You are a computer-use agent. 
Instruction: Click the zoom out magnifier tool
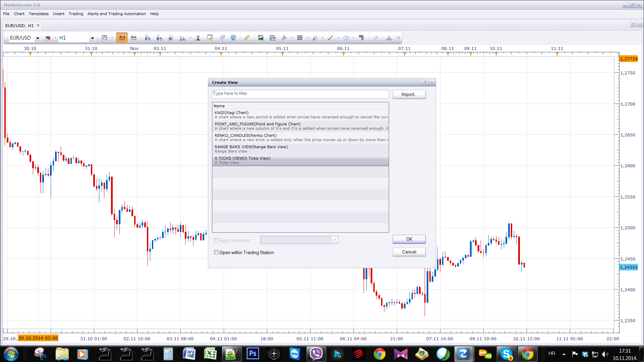[x=159, y=38]
